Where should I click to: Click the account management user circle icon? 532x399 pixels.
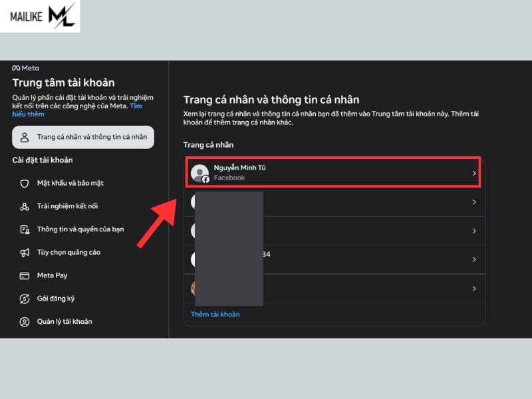(25, 322)
